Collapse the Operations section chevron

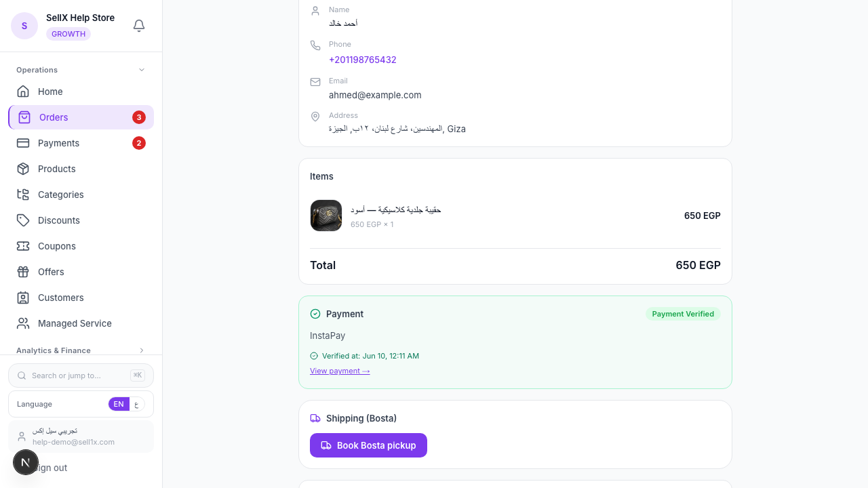pyautogui.click(x=142, y=70)
